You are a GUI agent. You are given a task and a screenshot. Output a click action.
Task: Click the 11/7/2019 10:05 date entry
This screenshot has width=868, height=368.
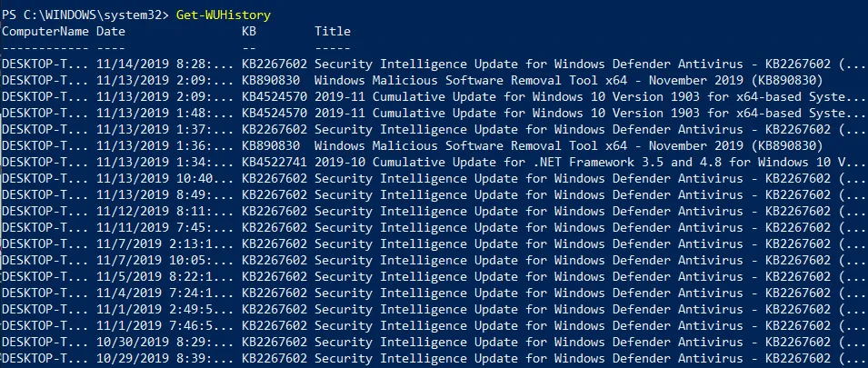pos(165,260)
